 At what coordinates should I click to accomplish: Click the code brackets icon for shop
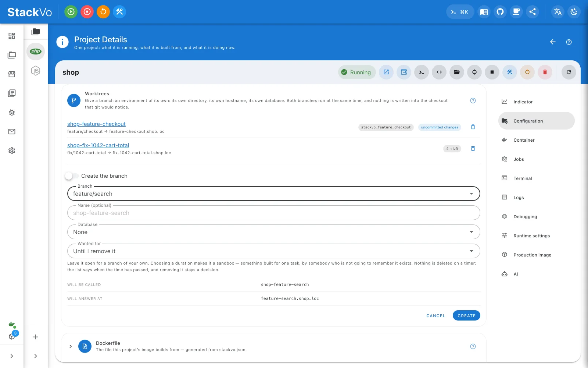pos(439,72)
